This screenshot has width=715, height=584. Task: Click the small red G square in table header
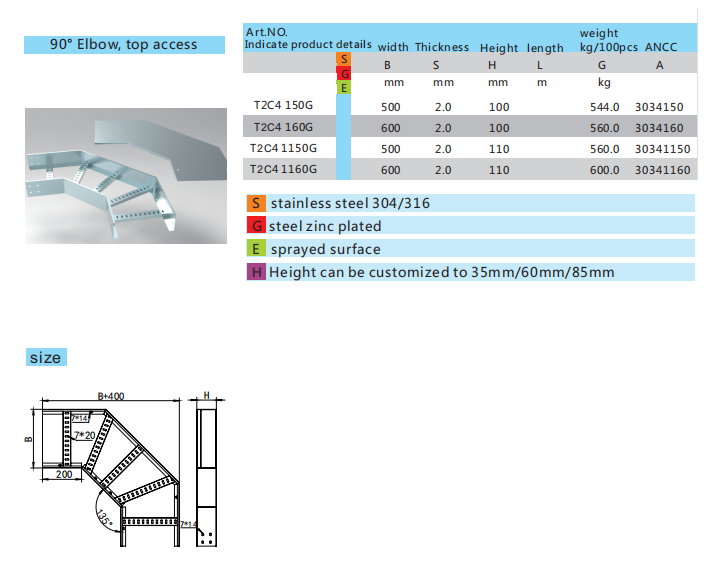click(344, 73)
